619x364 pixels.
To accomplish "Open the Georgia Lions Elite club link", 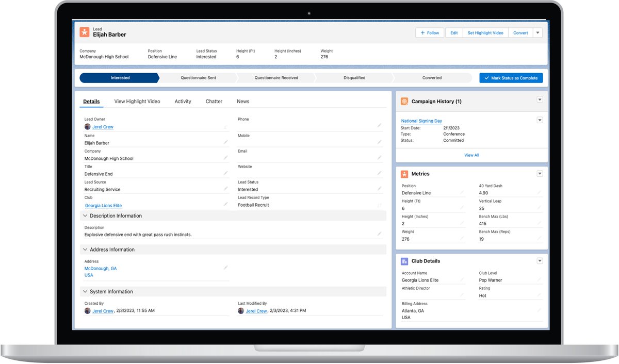I will [103, 205].
